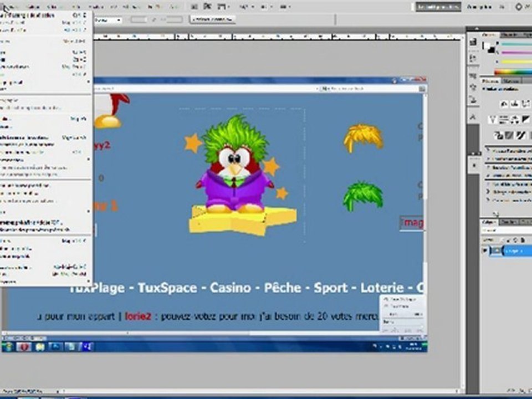Viewport: 532px width, 399px height.
Task: Add a Black & White adjustment
Action: click(526, 120)
